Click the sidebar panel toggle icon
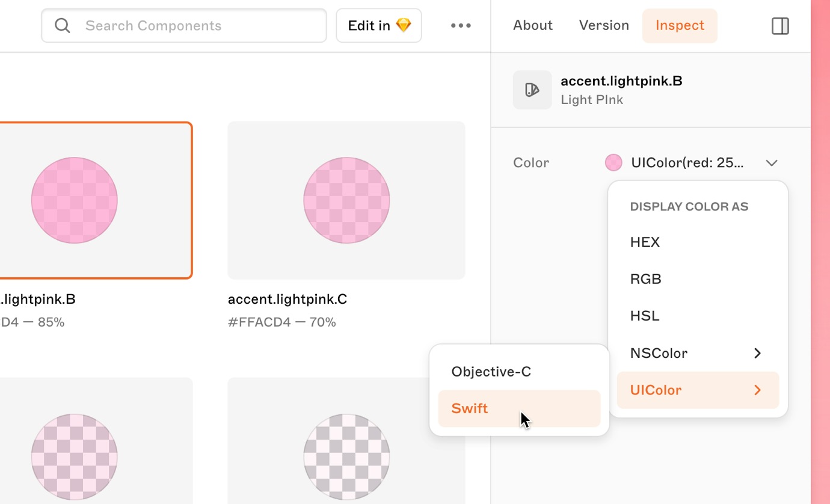The image size is (830, 504). pyautogui.click(x=779, y=26)
